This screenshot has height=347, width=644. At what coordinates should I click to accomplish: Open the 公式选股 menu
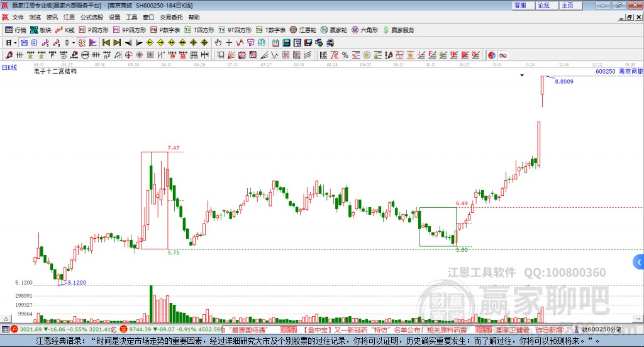point(92,17)
